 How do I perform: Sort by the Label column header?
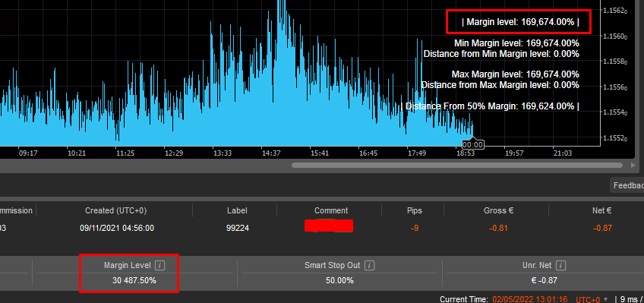click(x=238, y=210)
